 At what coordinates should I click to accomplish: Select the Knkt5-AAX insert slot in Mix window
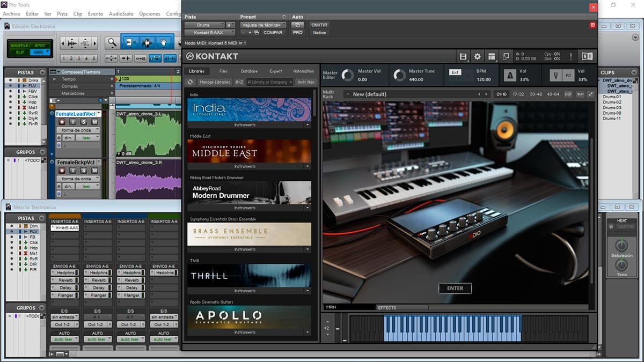click(64, 228)
